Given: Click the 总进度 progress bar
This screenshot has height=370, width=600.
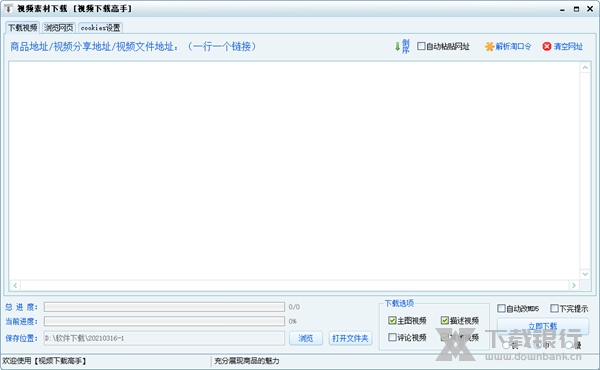Looking at the screenshot, I should pyautogui.click(x=164, y=307).
